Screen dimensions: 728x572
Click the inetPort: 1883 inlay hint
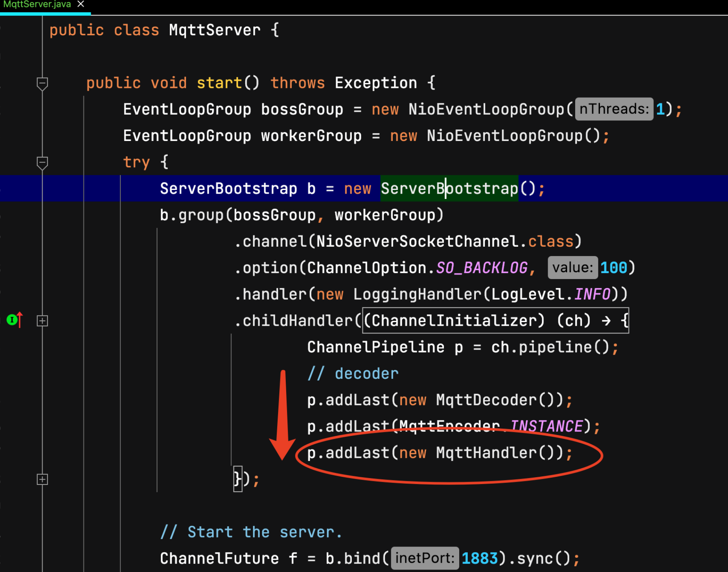point(424,558)
